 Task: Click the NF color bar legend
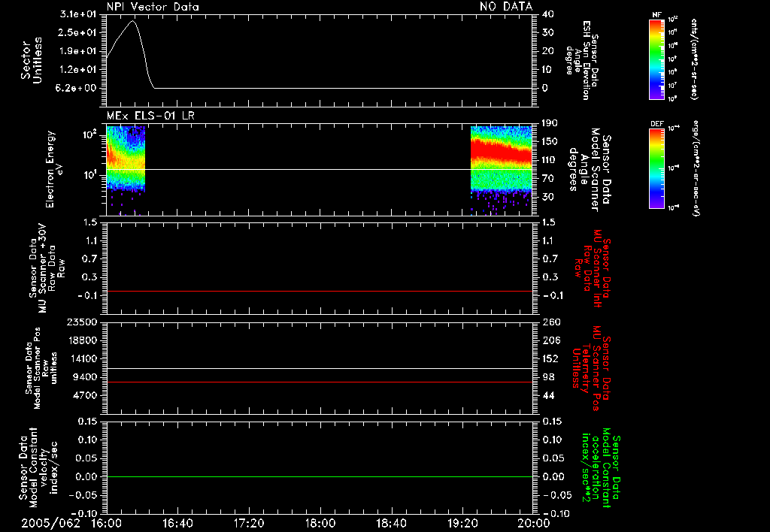coord(657,59)
